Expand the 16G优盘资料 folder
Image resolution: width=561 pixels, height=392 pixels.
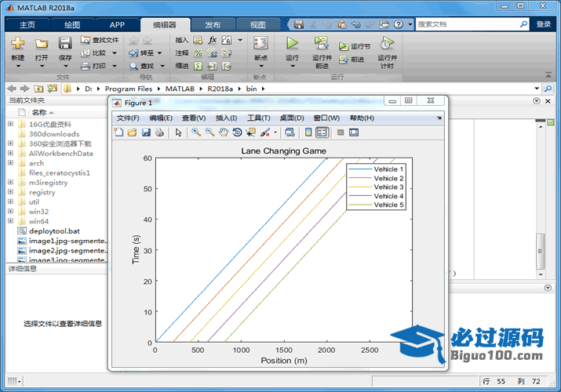coord(11,124)
